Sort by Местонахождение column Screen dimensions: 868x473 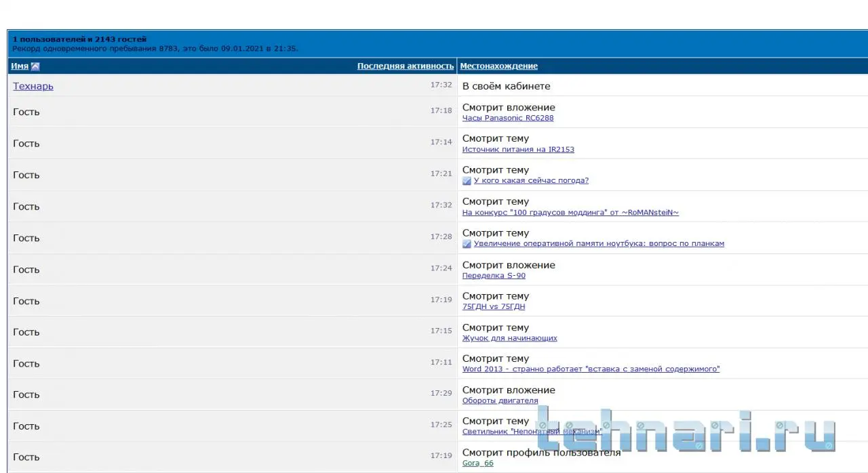(x=498, y=66)
